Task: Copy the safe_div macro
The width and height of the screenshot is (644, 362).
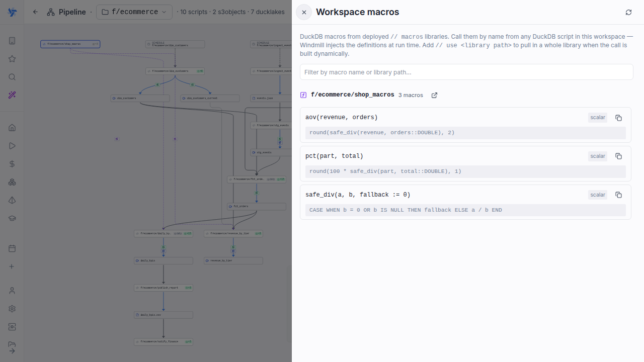Action: [618, 195]
